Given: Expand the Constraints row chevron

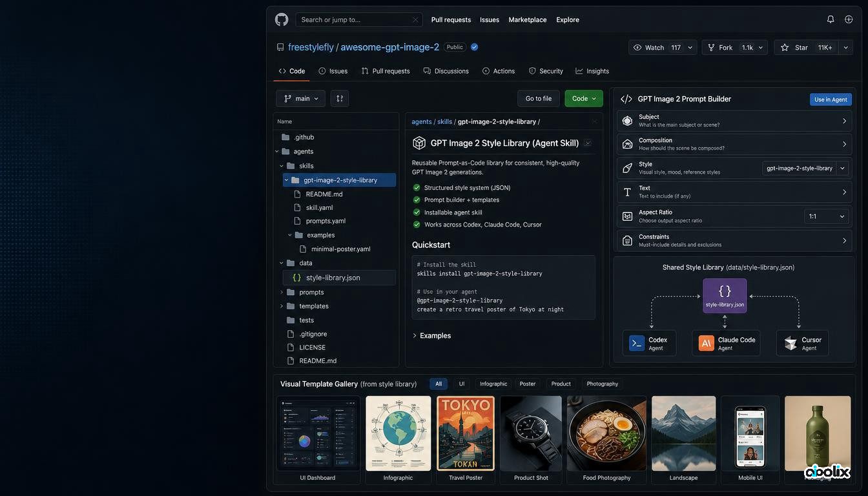Looking at the screenshot, I should [x=844, y=240].
